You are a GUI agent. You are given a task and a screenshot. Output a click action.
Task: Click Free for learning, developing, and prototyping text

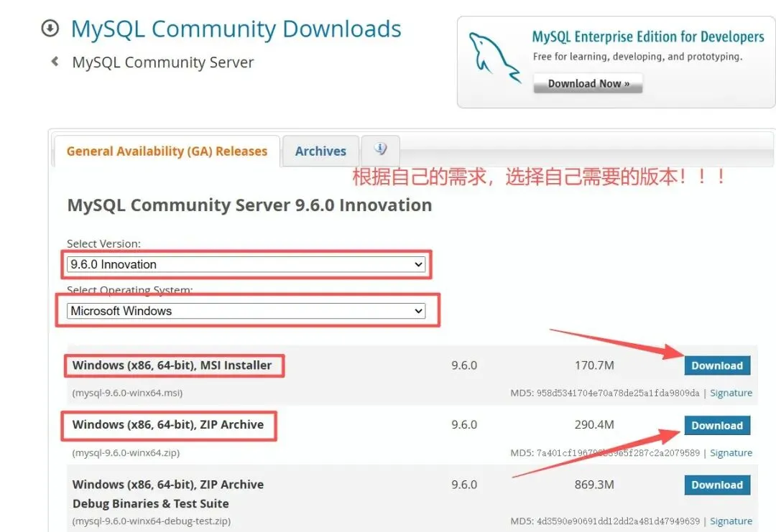point(637,57)
